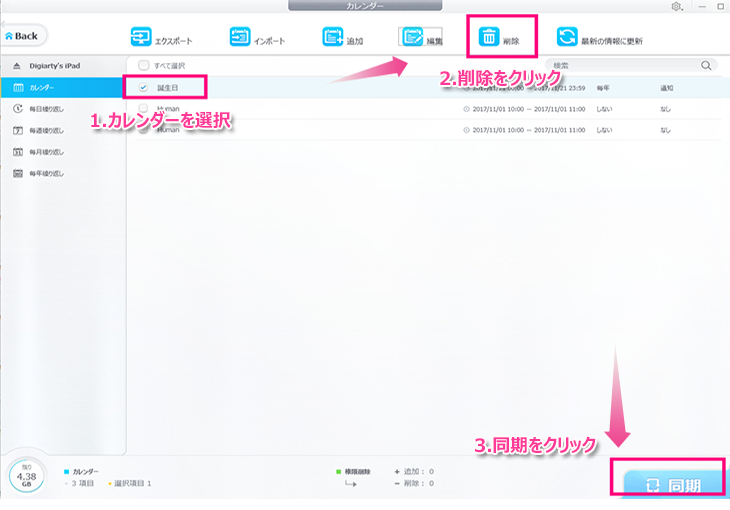This screenshot has width=730, height=510.
Task: Click the インポート (Import) icon
Action: pyautogui.click(x=240, y=37)
